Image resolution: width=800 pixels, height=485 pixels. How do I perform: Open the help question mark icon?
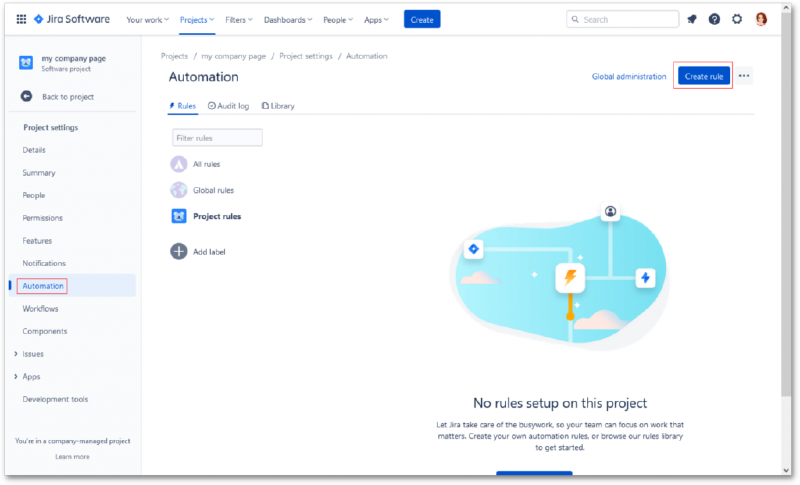coord(714,19)
